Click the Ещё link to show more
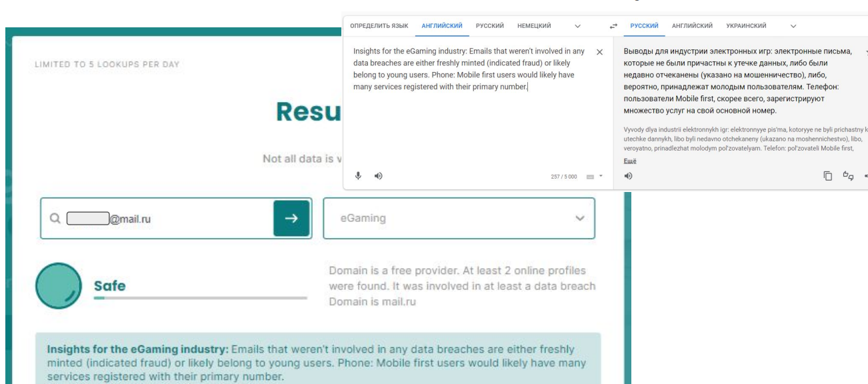This screenshot has height=384, width=868. click(x=630, y=161)
